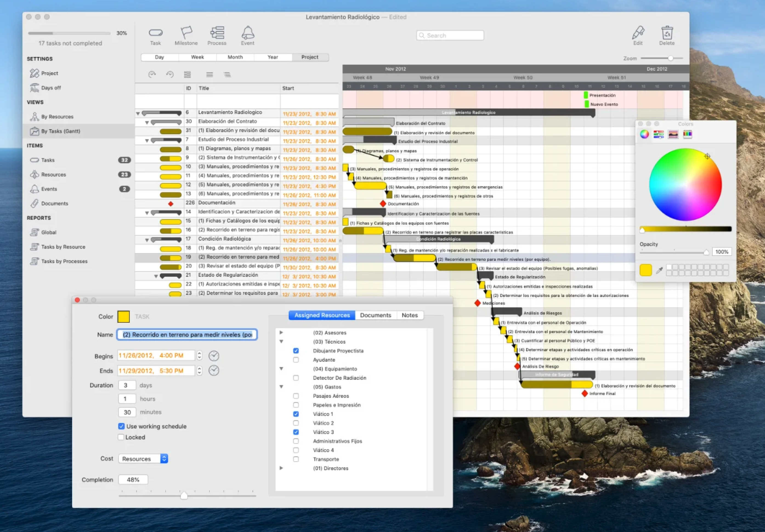
Task: Switch timeline to Month scale
Action: 235,57
